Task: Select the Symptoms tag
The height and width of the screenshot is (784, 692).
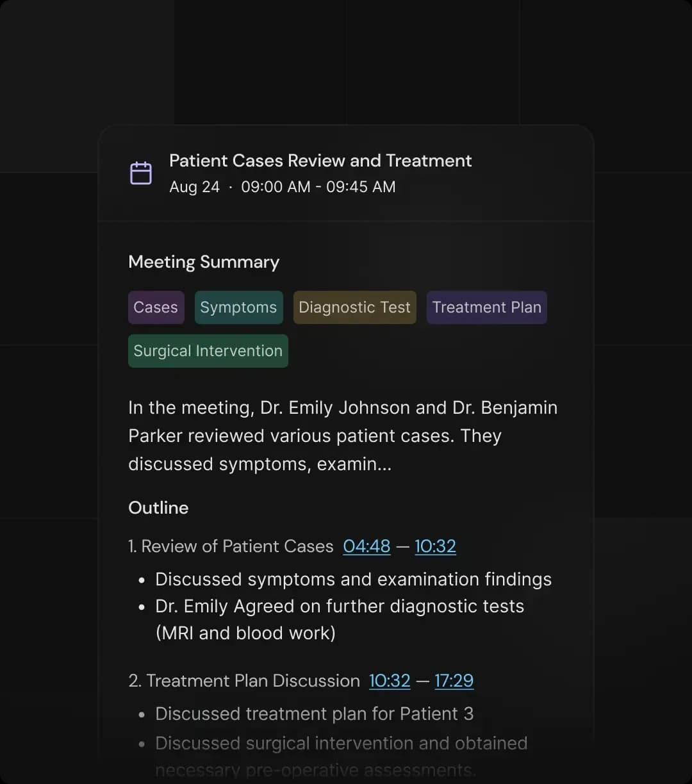Action: (x=238, y=307)
